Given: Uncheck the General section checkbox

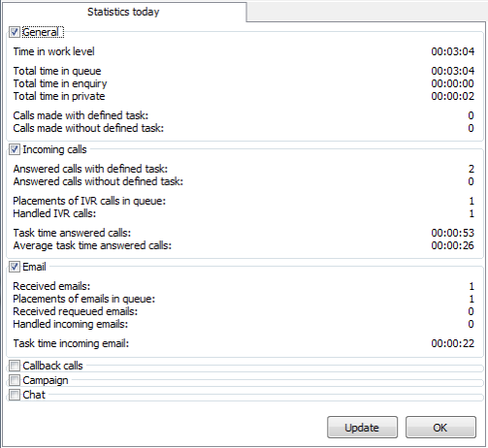Looking at the screenshot, I should click(x=15, y=32).
